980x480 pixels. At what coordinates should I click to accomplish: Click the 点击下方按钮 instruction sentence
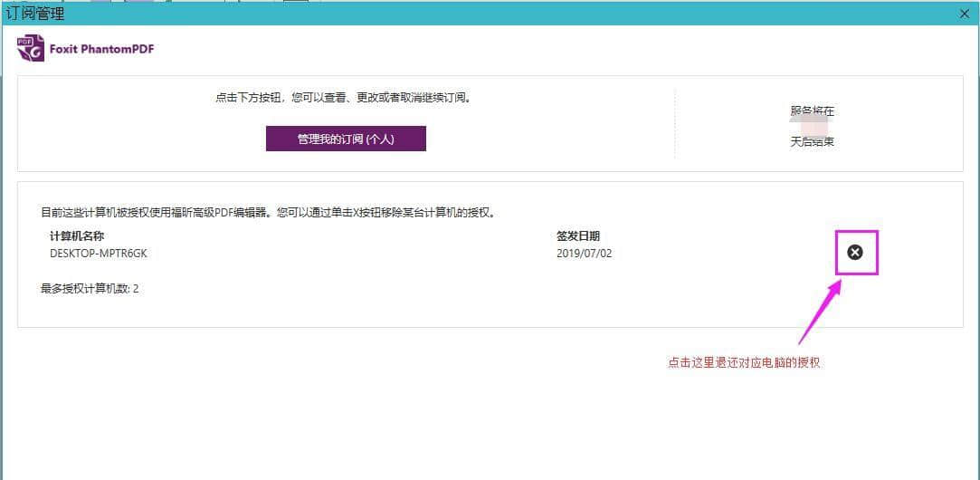[x=343, y=98]
